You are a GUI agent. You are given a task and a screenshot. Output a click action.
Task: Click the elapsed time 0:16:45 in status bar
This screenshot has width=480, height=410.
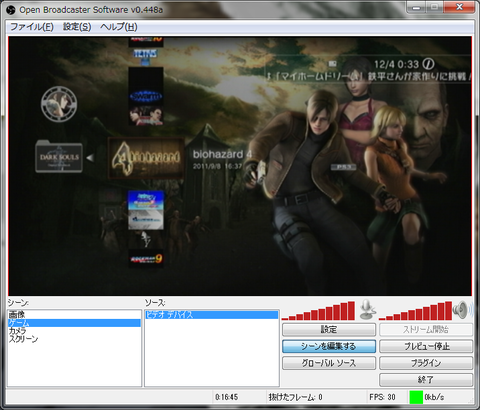coord(227,397)
